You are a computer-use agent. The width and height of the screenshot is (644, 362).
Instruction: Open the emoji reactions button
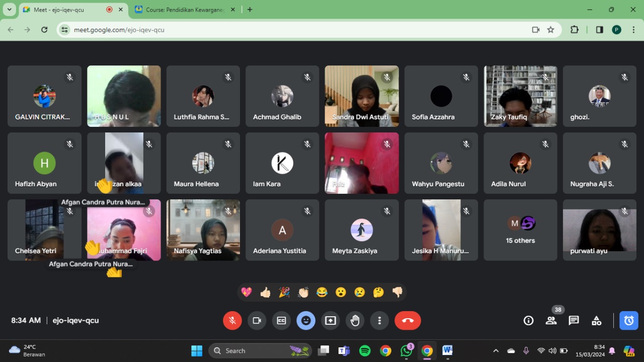[x=306, y=321]
